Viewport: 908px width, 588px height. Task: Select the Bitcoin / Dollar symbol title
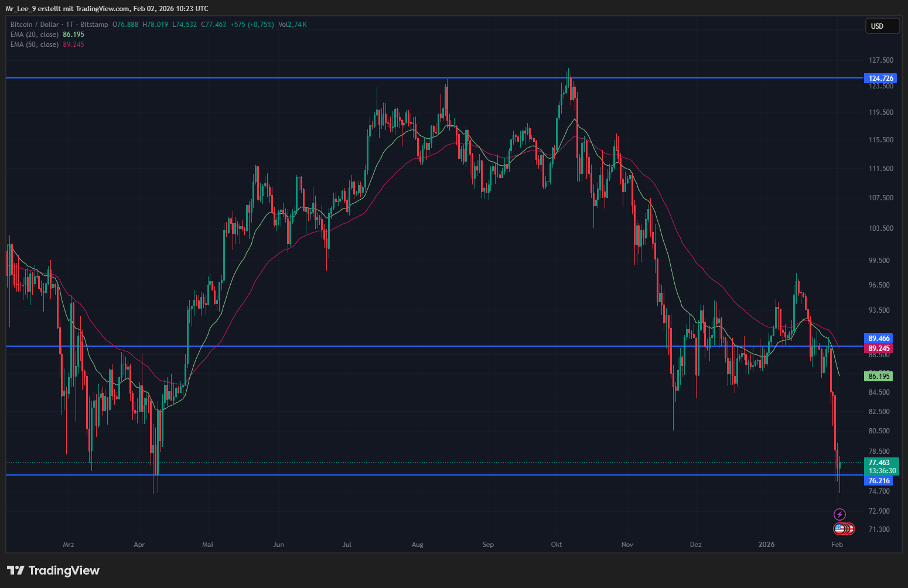35,25
